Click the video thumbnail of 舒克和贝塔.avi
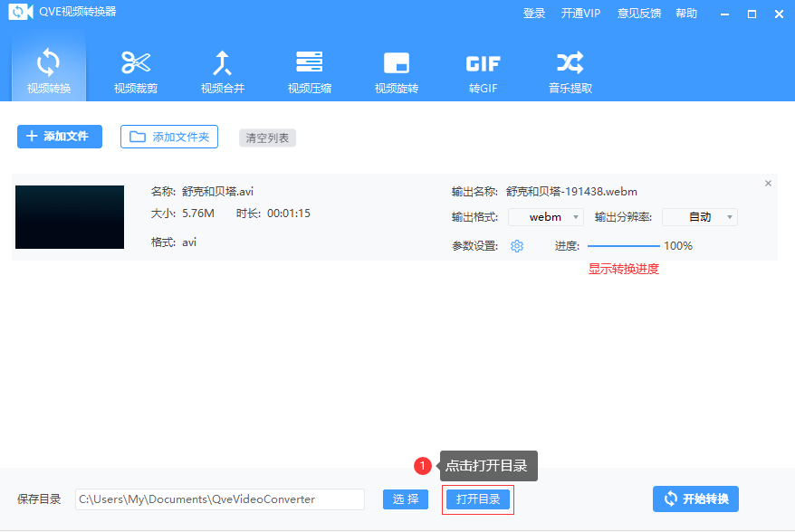The image size is (795, 532). point(70,217)
